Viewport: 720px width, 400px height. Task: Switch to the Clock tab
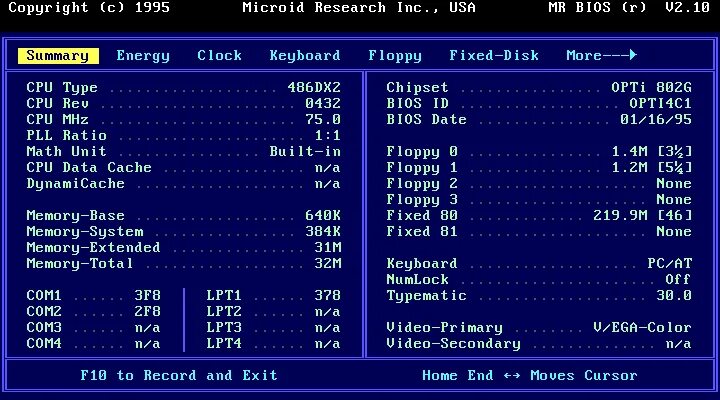point(219,56)
